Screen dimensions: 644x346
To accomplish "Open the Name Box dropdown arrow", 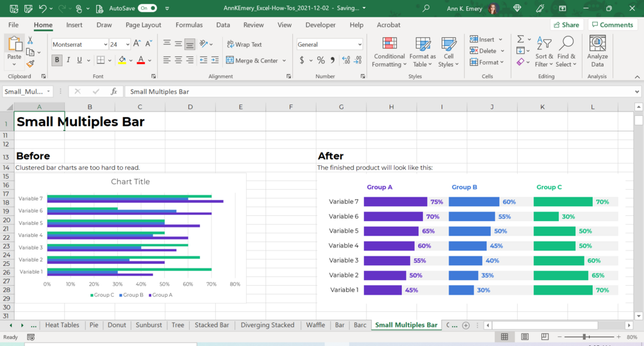I will tap(49, 92).
